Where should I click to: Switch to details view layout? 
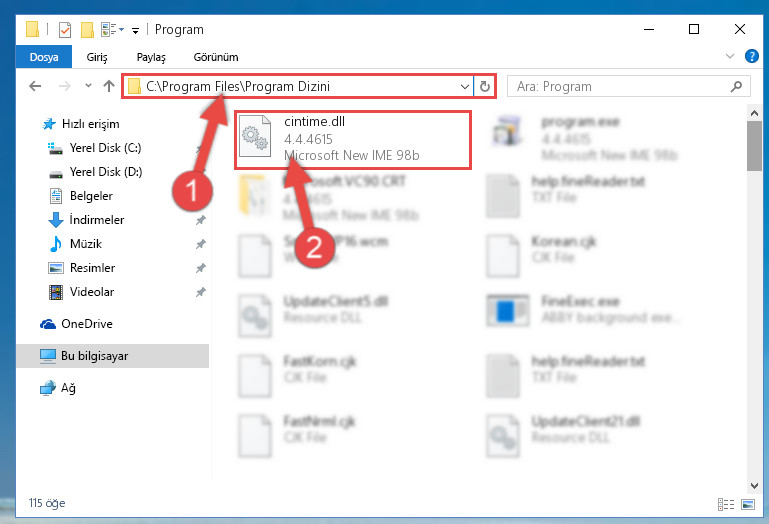[x=726, y=504]
